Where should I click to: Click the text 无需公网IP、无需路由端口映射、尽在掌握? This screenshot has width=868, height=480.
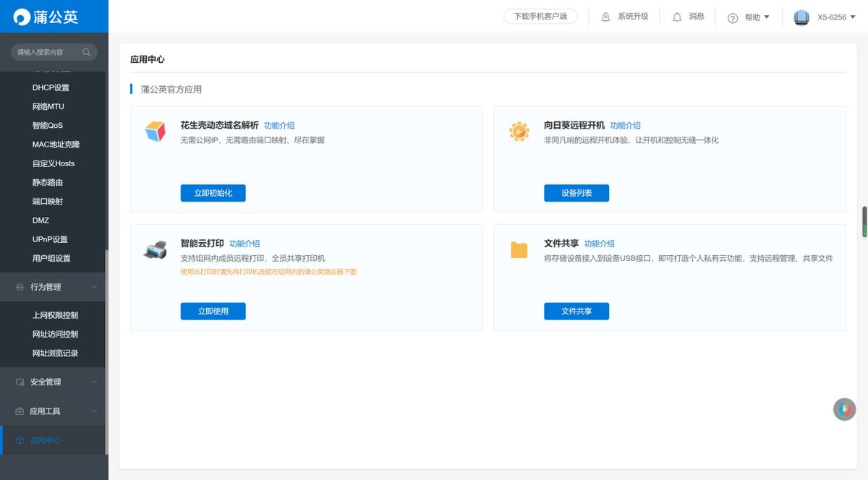coord(252,140)
